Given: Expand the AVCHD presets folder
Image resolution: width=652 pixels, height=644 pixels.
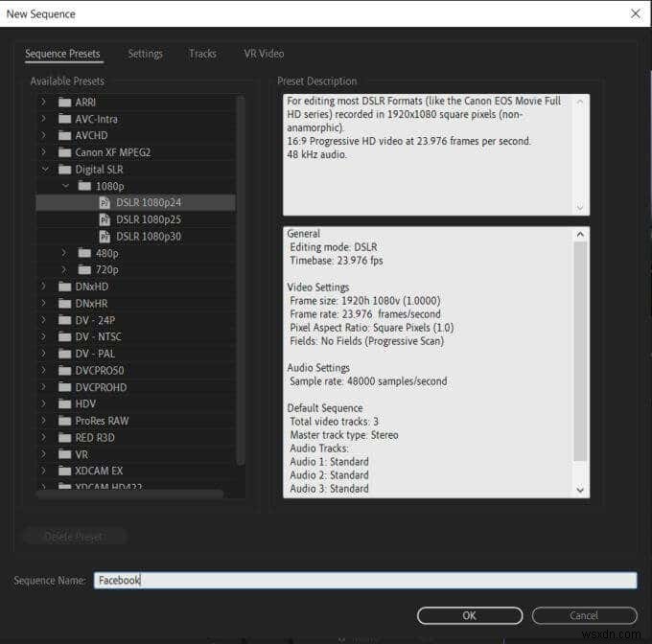Looking at the screenshot, I should 43,135.
